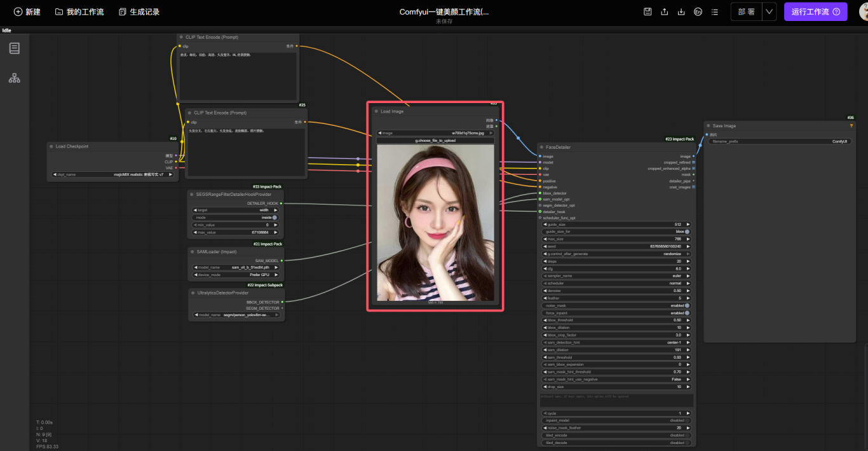868x451 pixels.
Task: Open the image filename selector w700d1q75cms.jpg
Action: pyautogui.click(x=435, y=133)
